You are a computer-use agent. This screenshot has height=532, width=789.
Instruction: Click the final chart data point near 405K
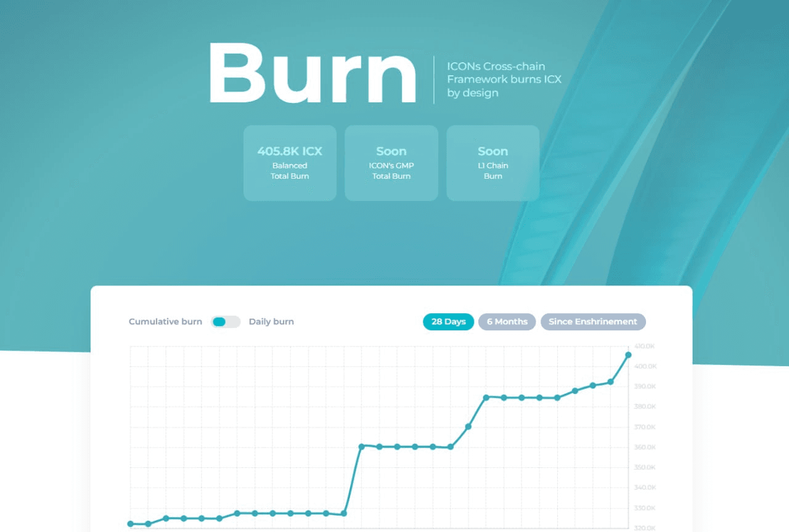pos(628,355)
